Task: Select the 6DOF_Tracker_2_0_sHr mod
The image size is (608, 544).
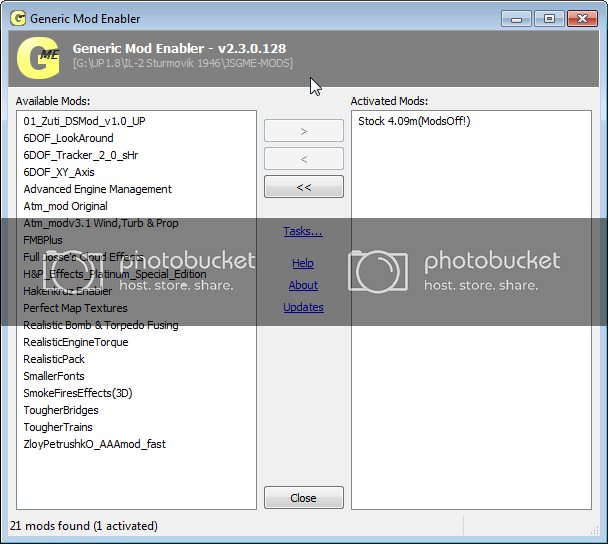Action: click(x=81, y=155)
